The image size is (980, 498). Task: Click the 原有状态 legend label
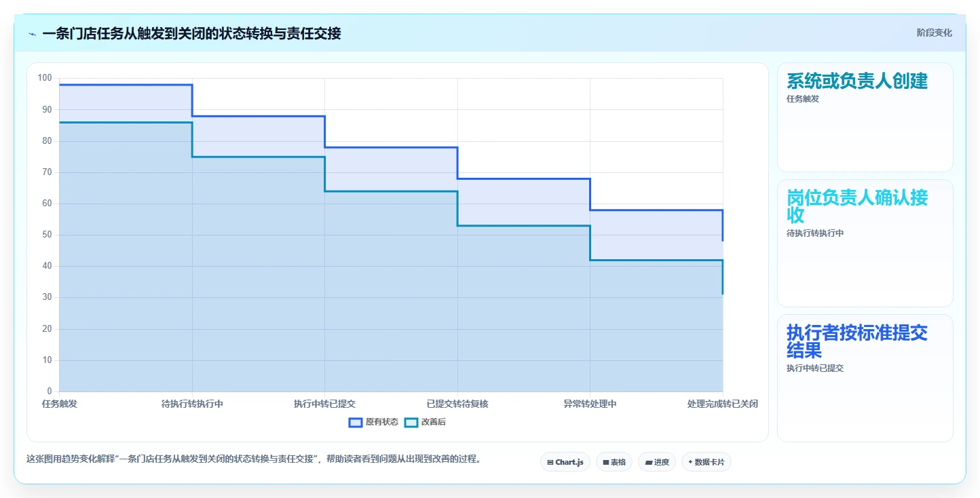point(382,422)
